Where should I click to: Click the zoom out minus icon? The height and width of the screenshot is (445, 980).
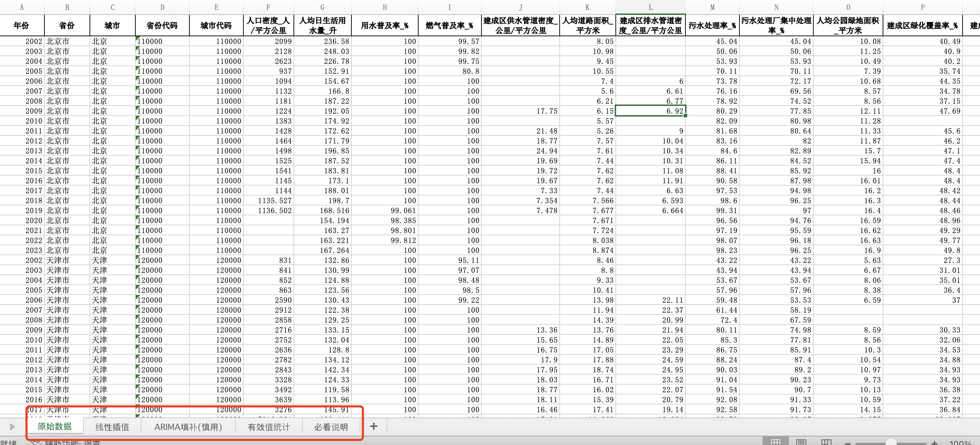[x=847, y=443]
